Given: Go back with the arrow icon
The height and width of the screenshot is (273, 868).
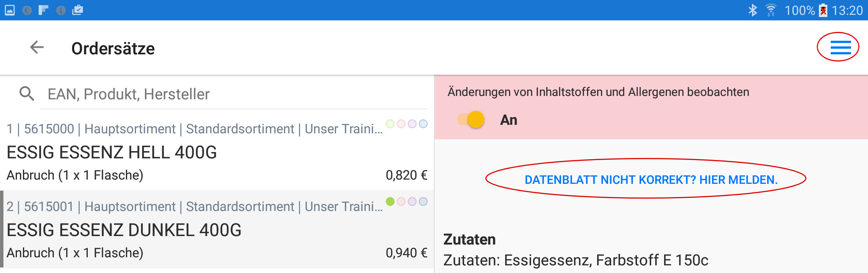Looking at the screenshot, I should [37, 47].
